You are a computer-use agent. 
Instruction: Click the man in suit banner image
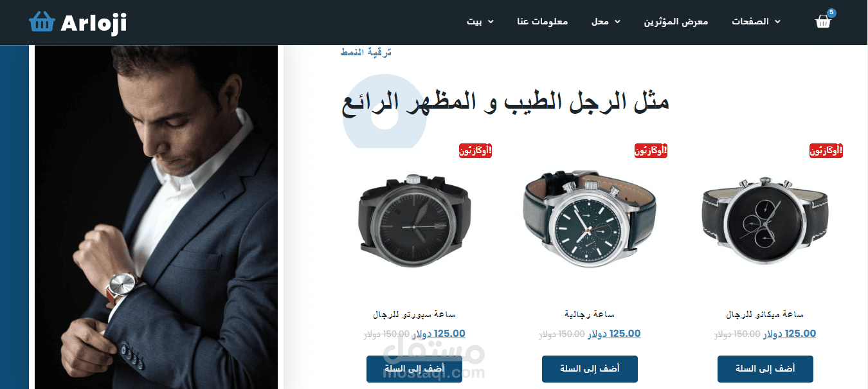[x=156, y=217]
